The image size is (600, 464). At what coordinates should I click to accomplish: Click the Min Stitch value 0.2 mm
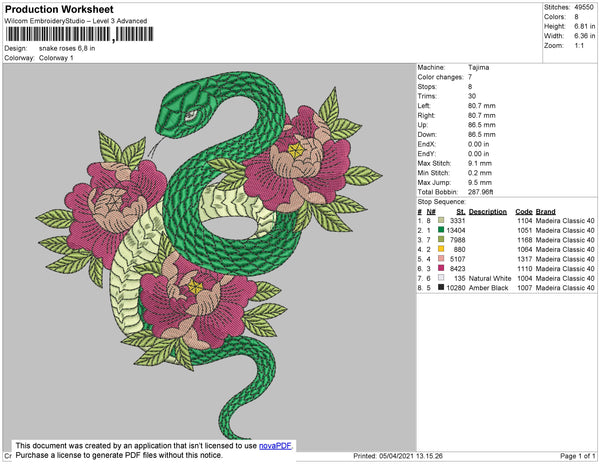480,173
